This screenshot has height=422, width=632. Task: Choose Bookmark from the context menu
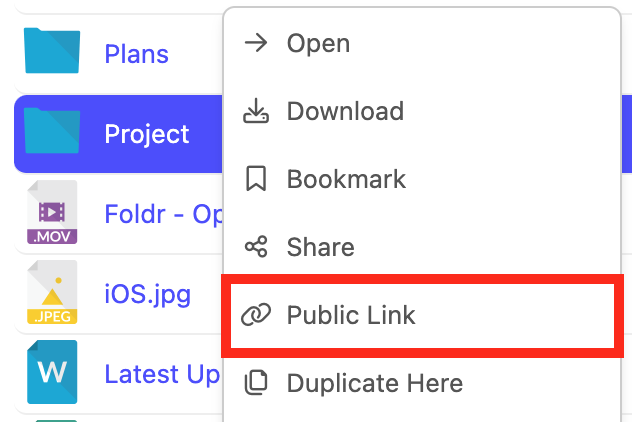click(346, 179)
